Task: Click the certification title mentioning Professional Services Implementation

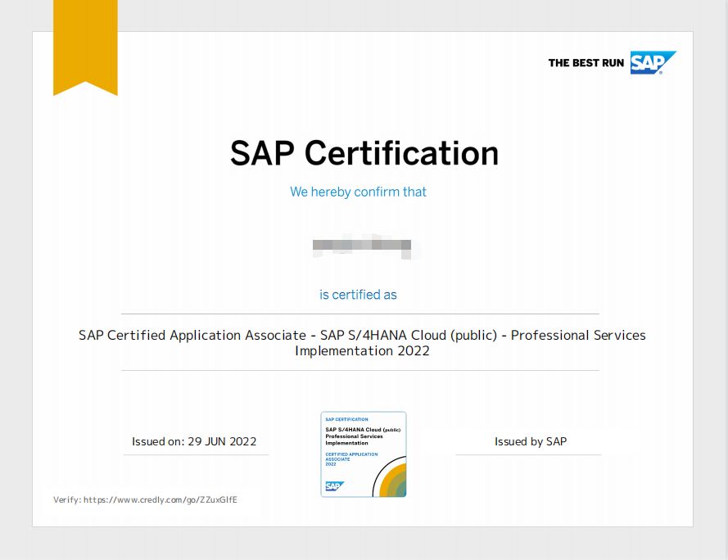Action: [362, 342]
